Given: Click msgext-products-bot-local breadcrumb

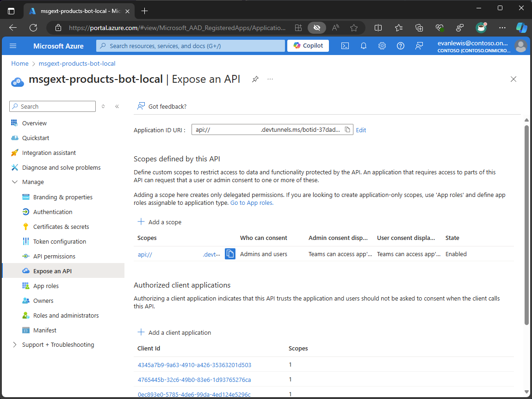Looking at the screenshot, I should [x=77, y=63].
